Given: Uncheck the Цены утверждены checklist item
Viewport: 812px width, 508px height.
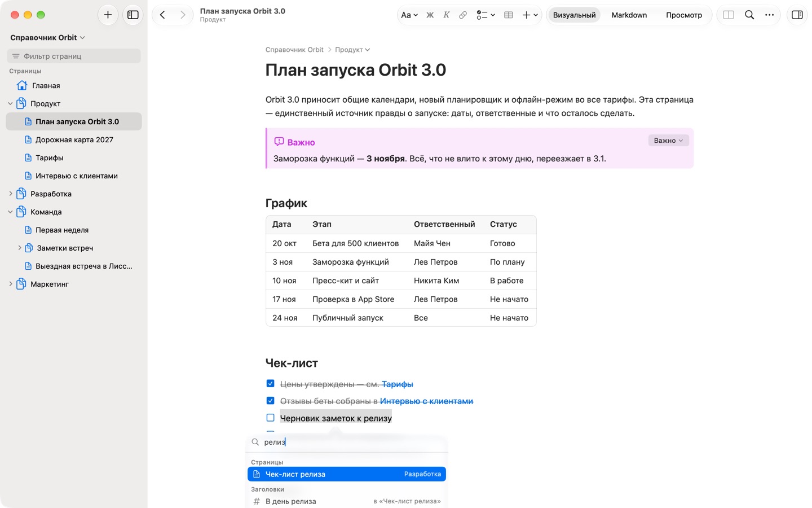Looking at the screenshot, I should [270, 384].
